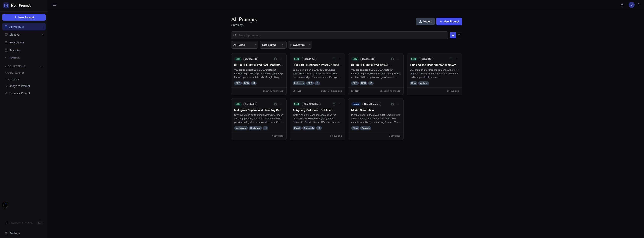This screenshot has height=238, width=644.
Task: Open the Newest first order dropdown
Action: tap(300, 45)
